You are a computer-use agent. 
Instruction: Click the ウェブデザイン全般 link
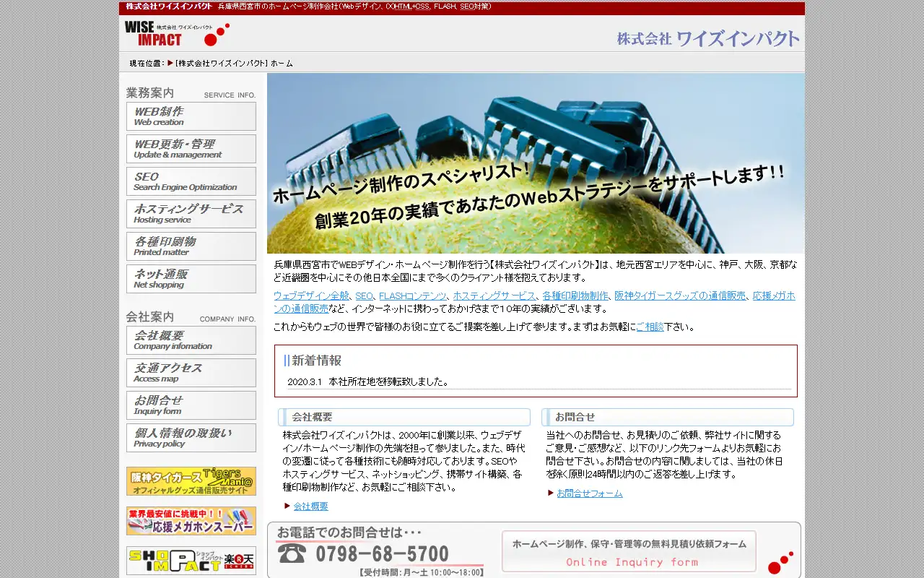click(311, 296)
